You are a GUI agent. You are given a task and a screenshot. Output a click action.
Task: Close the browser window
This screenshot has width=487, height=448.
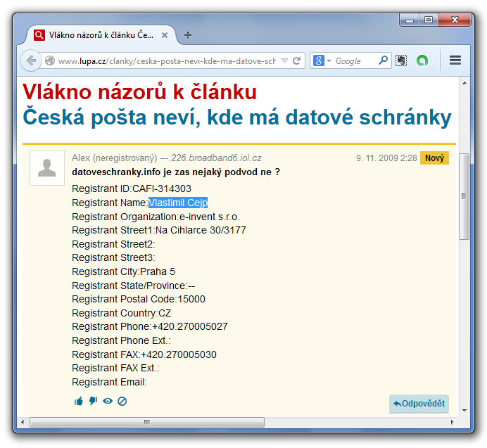455,20
